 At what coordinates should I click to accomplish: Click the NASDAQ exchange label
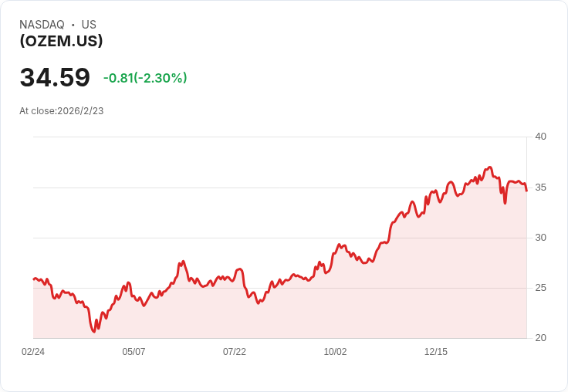pyautogui.click(x=42, y=25)
